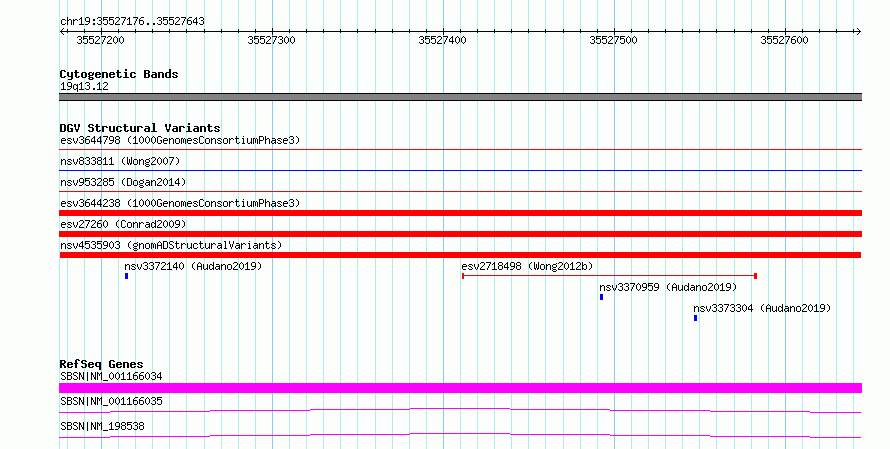Viewport: 890px width, 449px height.
Task: Click ruler position label 35527500
Action: (613, 40)
